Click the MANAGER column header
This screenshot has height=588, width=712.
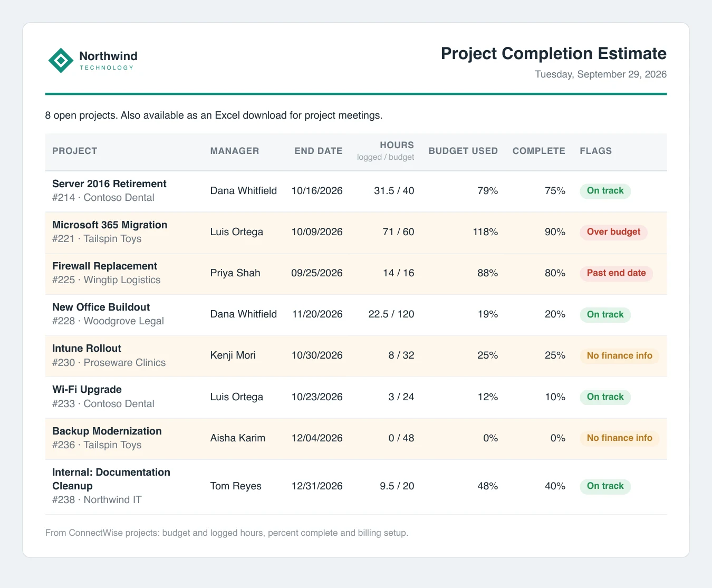235,151
